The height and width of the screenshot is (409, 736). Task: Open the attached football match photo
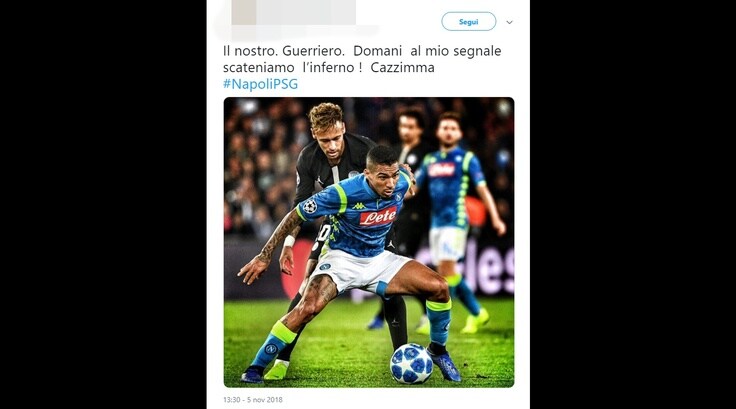tap(369, 242)
